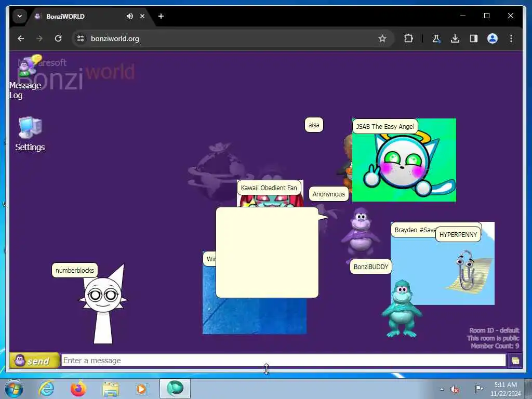Launch Firefox from taskbar
Screen dimensions: 532x399
[x=78, y=389]
